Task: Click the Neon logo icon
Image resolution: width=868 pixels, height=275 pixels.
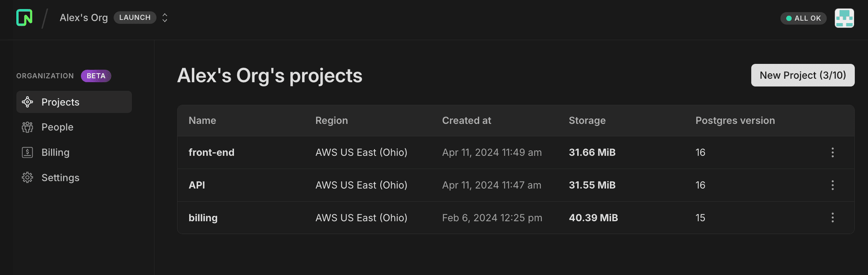Action: coord(24,18)
